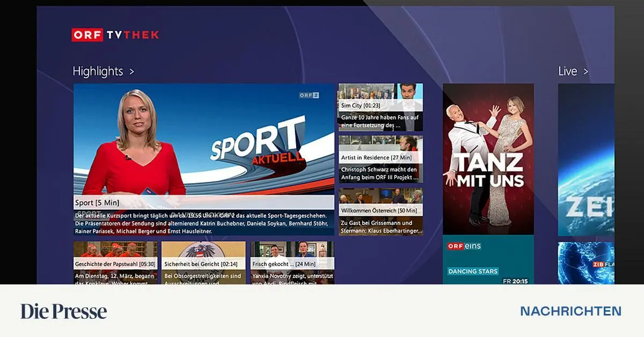Click the Die Presse logo
Screen dimensions: 644x337
point(63,311)
